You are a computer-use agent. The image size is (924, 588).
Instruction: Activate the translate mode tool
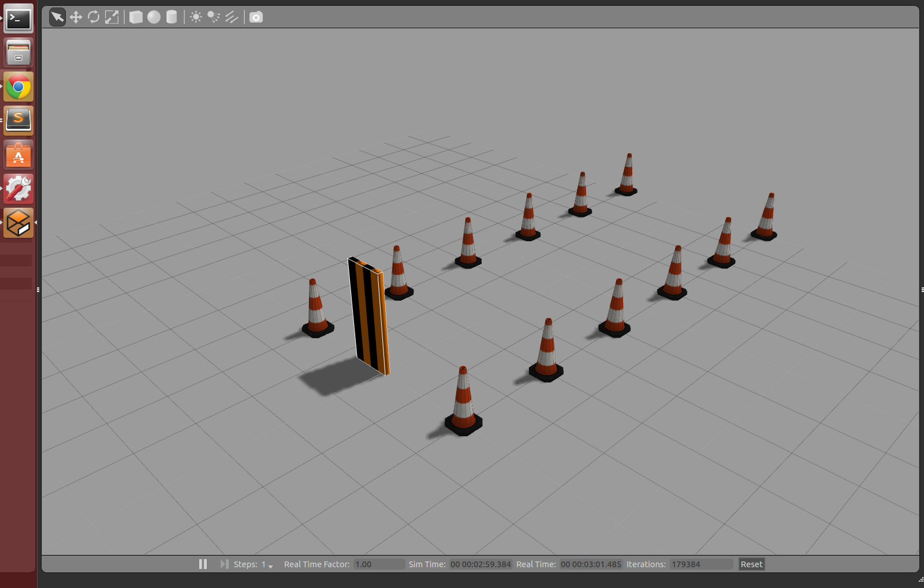76,17
